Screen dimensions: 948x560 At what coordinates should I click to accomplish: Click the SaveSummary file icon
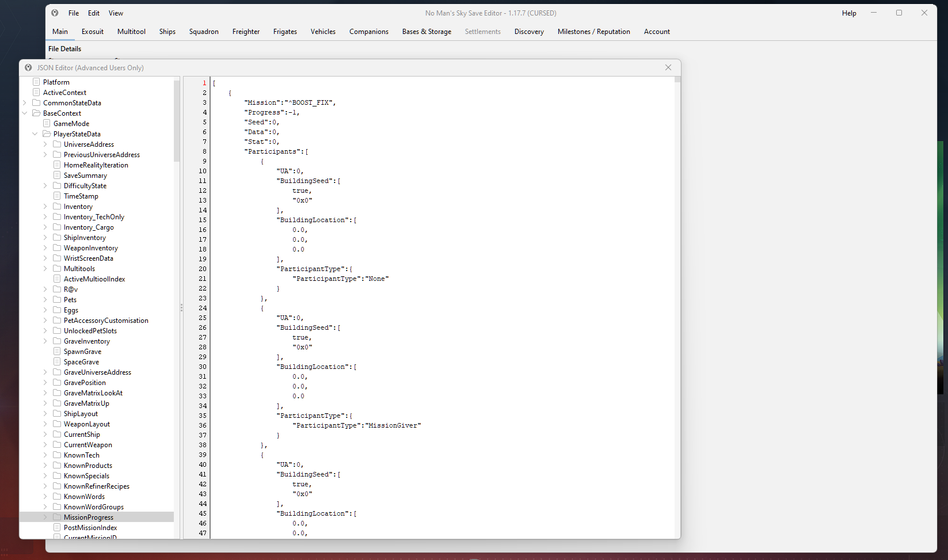point(57,175)
